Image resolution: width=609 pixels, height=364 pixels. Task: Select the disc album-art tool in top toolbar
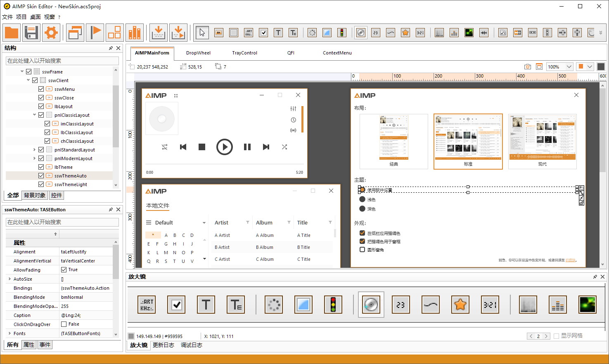[x=361, y=33]
